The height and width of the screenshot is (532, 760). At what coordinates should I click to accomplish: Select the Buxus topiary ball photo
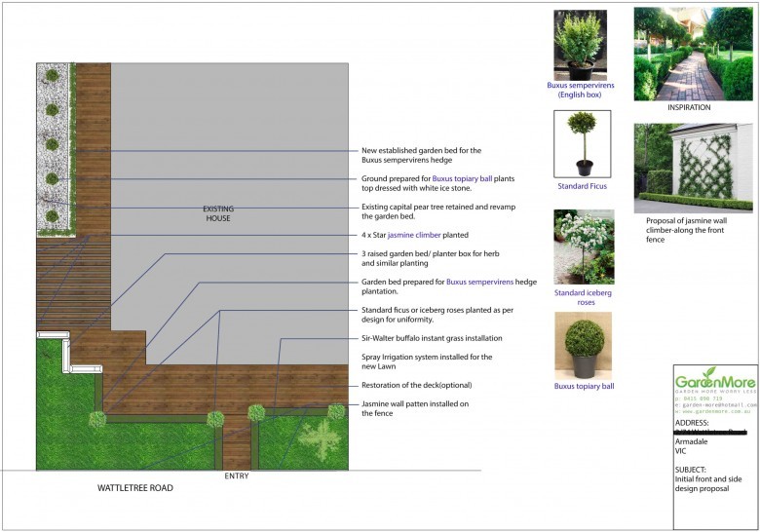583,345
